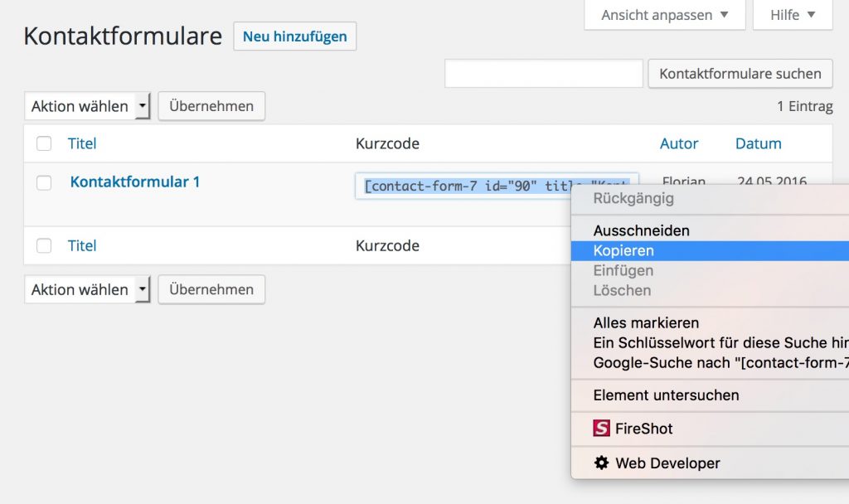Screen dimensions: 849x504
Task: Open the top Aktion wählen dropdown
Action: click(86, 106)
